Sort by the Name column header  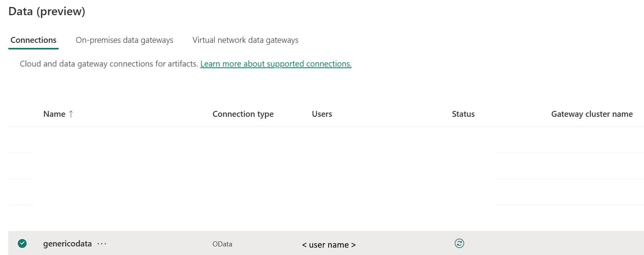click(54, 114)
